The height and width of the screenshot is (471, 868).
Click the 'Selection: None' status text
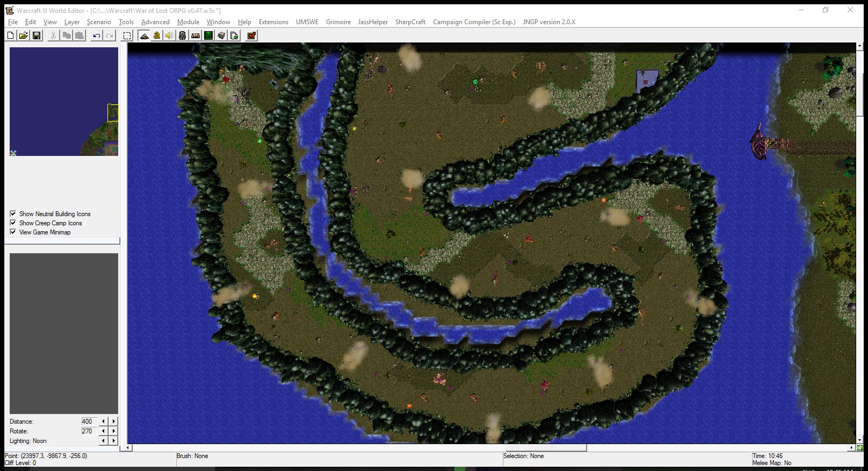pyautogui.click(x=524, y=456)
